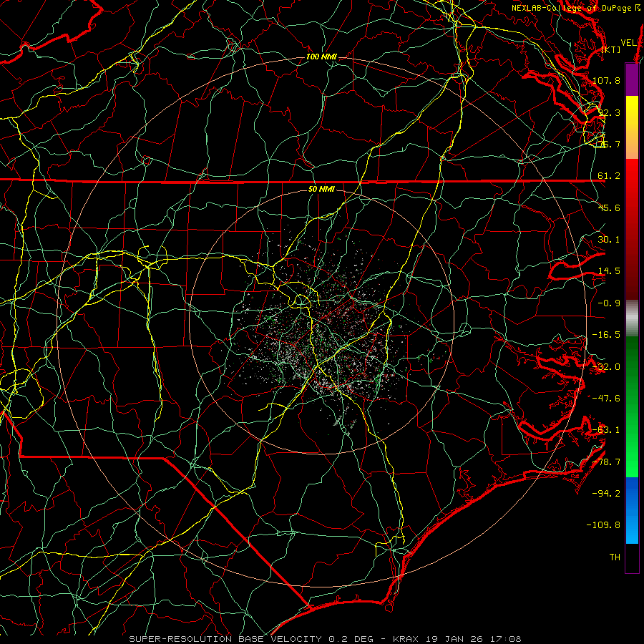Click the -0.9 velocity scale value

click(x=609, y=303)
